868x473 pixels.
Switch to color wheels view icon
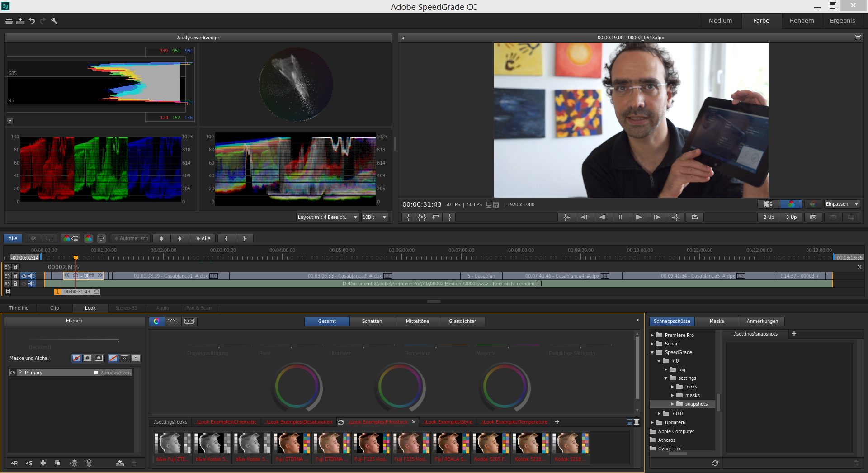[x=156, y=321]
